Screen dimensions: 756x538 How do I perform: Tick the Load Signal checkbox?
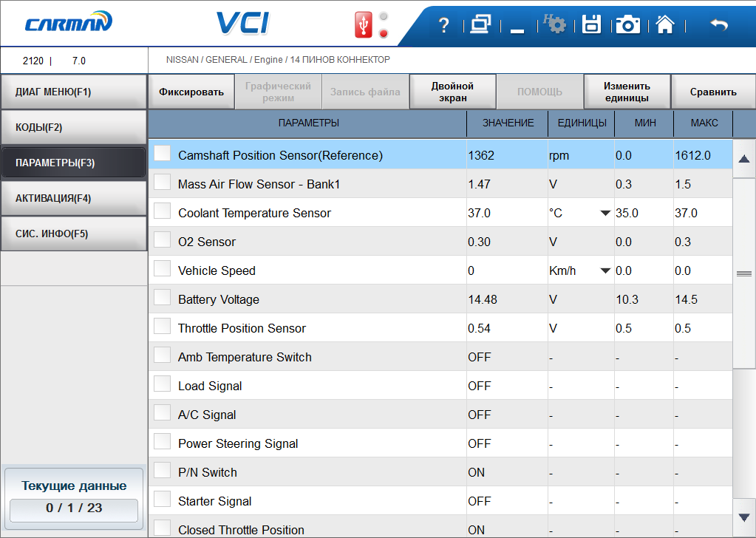[x=162, y=384]
